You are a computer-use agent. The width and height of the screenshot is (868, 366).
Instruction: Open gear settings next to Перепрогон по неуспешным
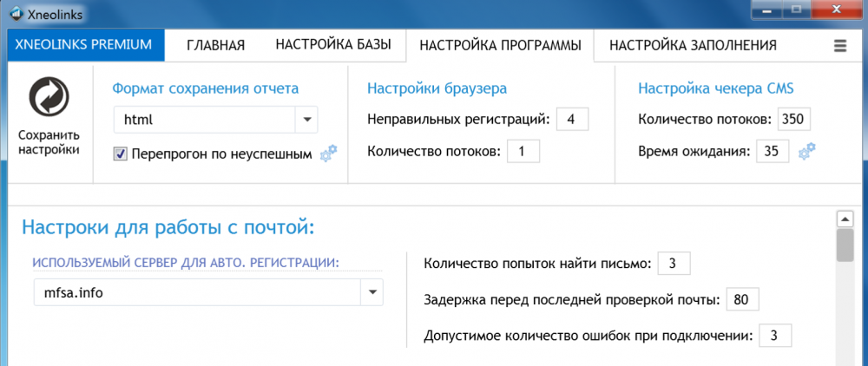[x=329, y=154]
